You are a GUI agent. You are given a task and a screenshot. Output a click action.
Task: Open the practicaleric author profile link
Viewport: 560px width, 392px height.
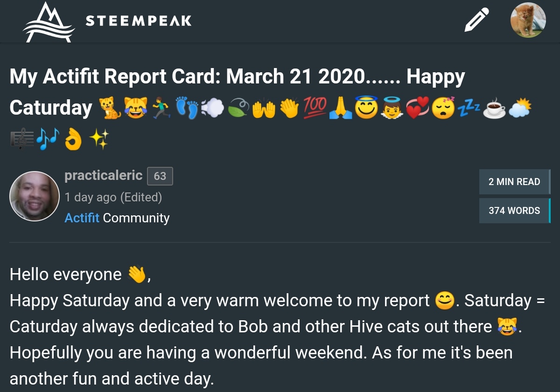tap(103, 175)
